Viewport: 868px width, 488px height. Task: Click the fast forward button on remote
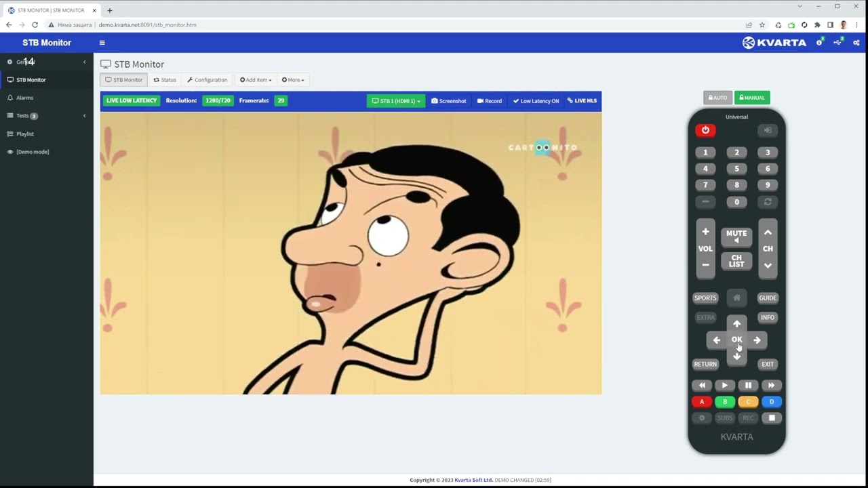click(771, 385)
